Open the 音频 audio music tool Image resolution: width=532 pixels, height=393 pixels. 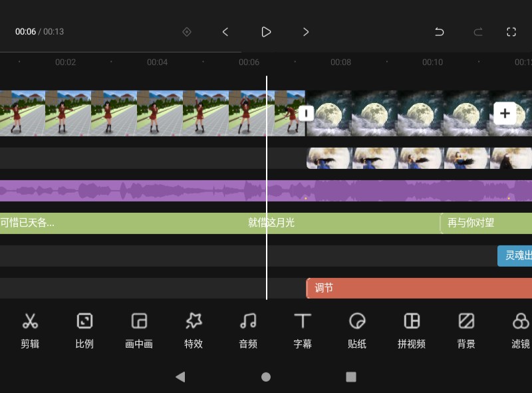(x=248, y=330)
